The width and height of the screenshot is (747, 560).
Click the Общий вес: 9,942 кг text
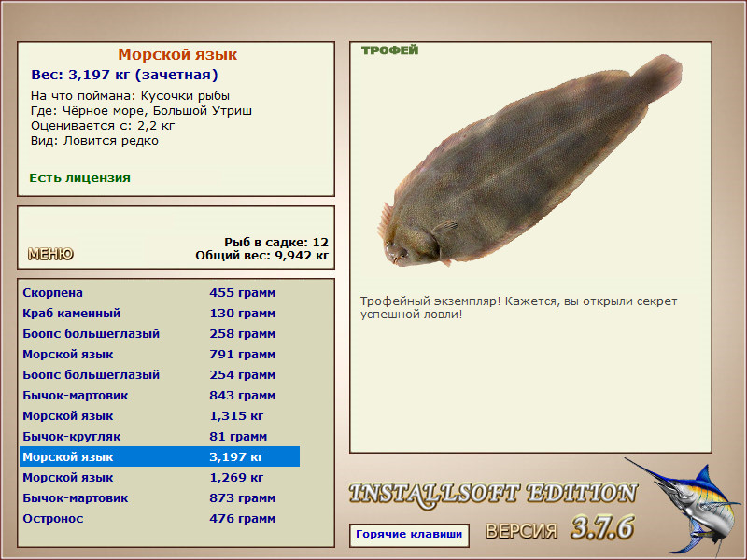[x=262, y=255]
